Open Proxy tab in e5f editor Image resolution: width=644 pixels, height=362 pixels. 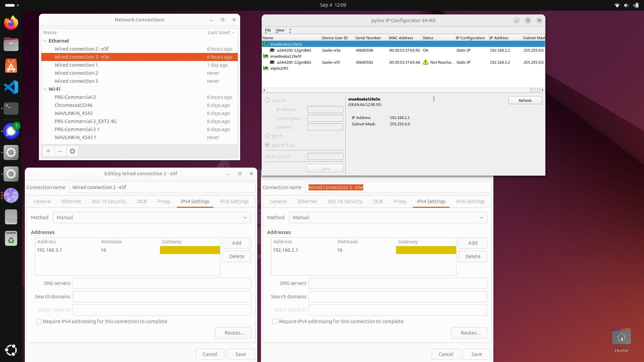(164, 201)
